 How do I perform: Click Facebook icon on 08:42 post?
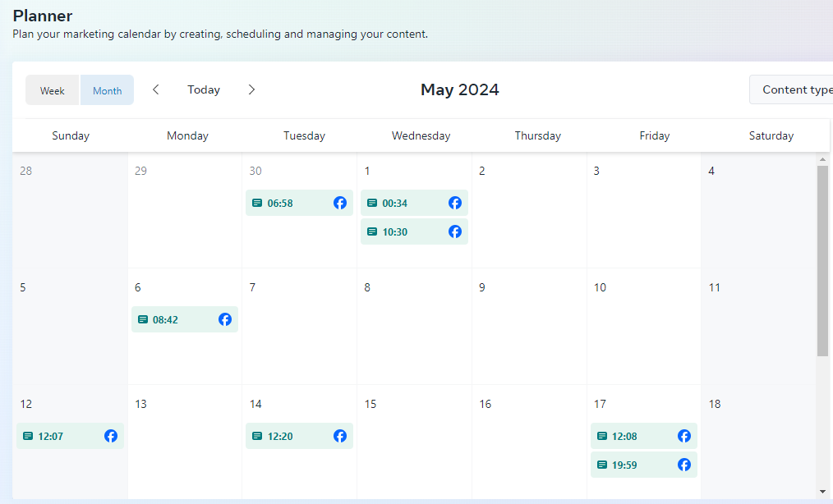click(225, 319)
